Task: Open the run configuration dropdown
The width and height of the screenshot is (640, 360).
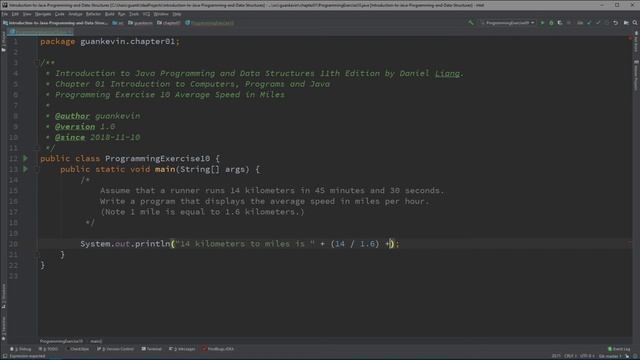Action: pyautogui.click(x=507, y=23)
